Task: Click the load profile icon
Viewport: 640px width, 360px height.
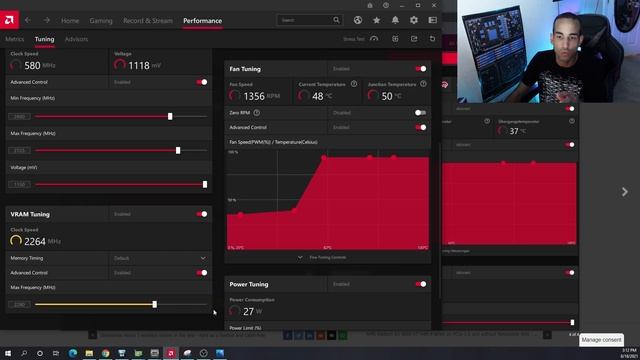Action: click(395, 39)
